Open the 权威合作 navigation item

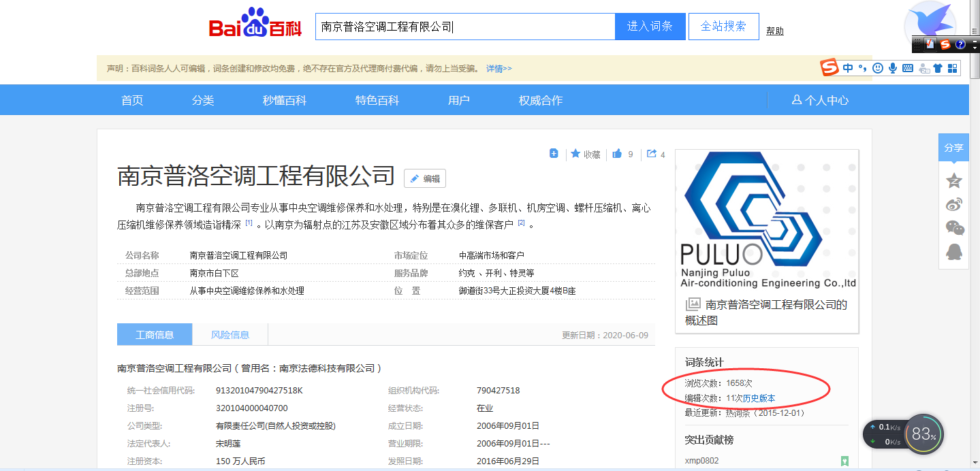(541, 100)
